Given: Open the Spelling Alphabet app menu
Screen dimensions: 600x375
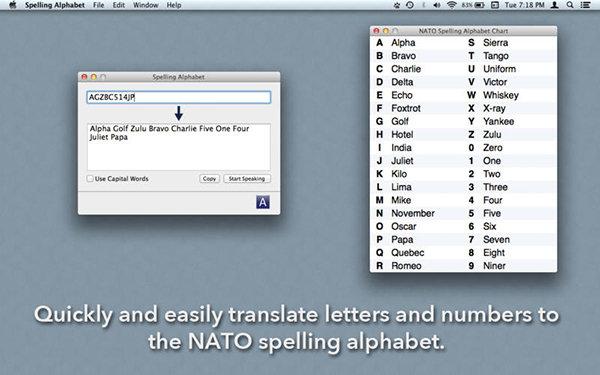Looking at the screenshot, I should tap(55, 5).
